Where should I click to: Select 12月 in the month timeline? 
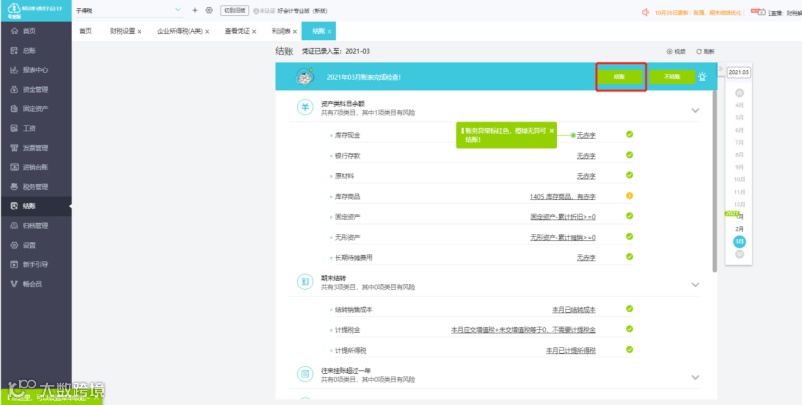click(739, 205)
